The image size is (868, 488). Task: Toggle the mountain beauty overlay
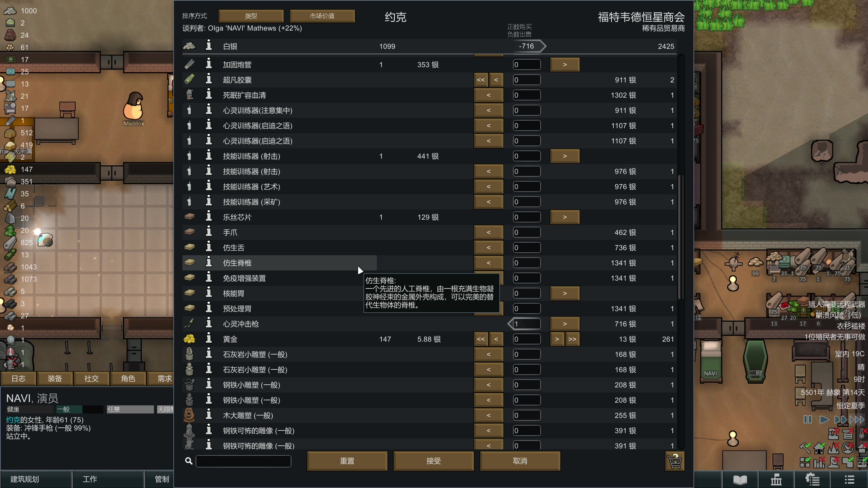(833, 448)
